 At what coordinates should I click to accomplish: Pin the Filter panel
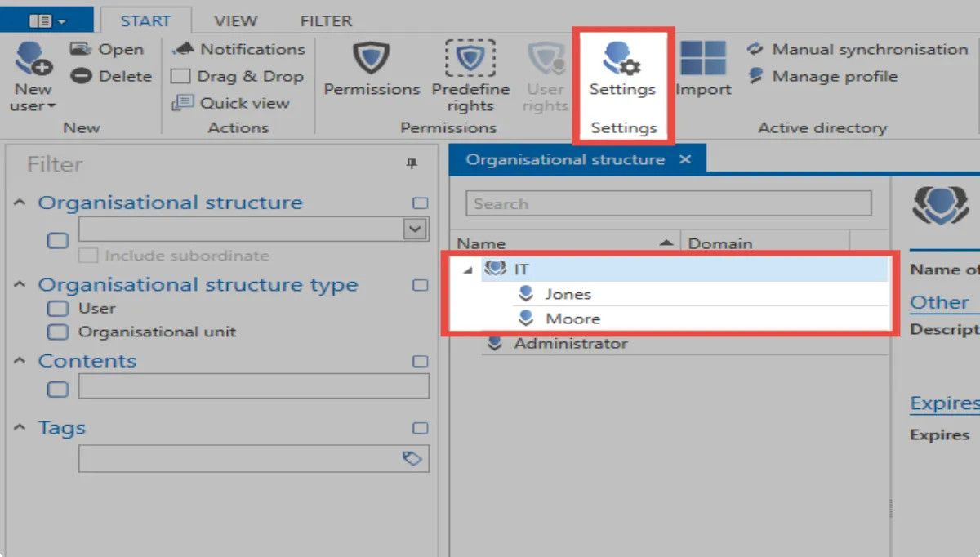pos(412,164)
